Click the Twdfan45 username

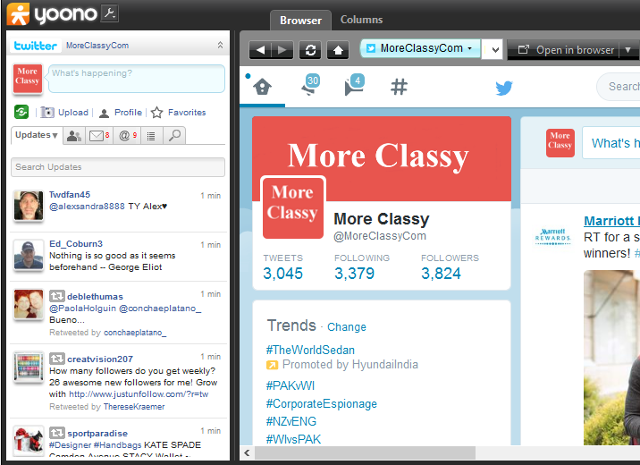coord(69,195)
